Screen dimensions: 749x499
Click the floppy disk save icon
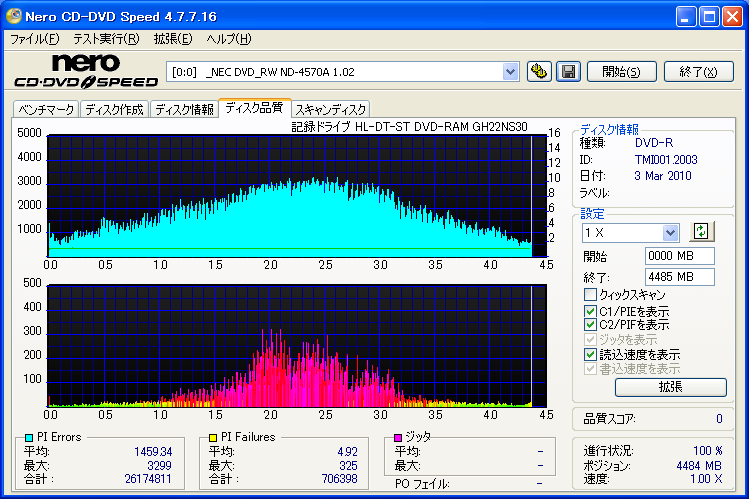(568, 72)
